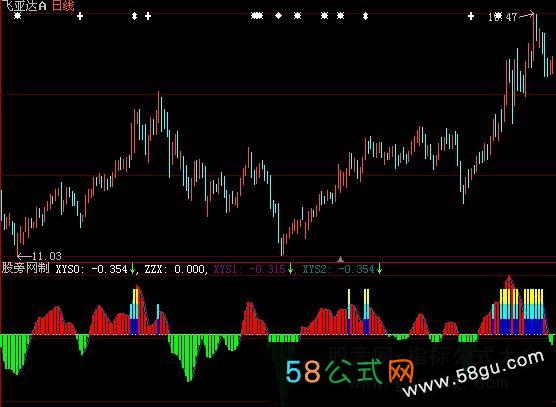The image size is (556, 407).
Task: Click the green down arrow after XYS2 value
Action: click(x=379, y=269)
